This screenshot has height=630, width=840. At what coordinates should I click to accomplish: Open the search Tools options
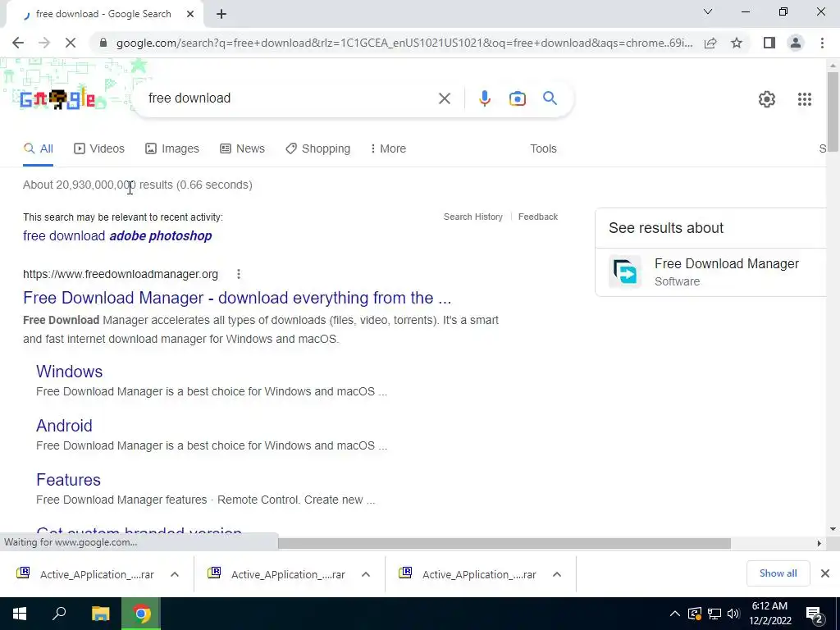click(543, 149)
